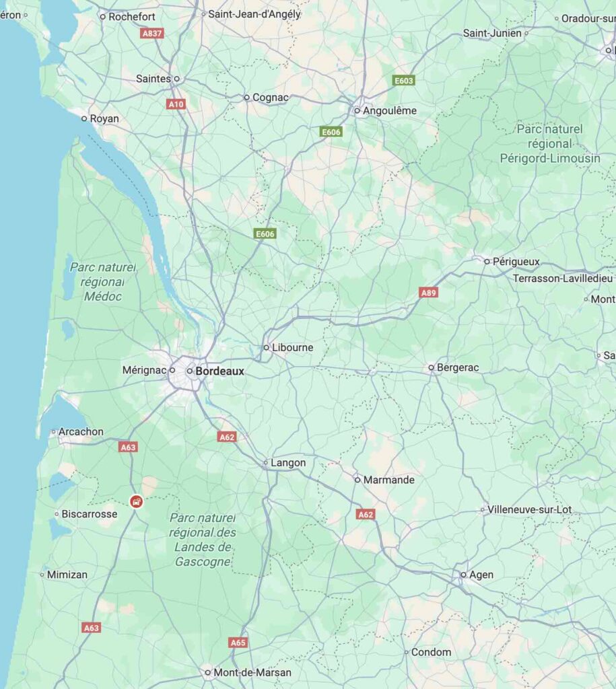This screenshot has height=689, width=616.
Task: Click the Bordeaux city marker
Action: [x=189, y=371]
